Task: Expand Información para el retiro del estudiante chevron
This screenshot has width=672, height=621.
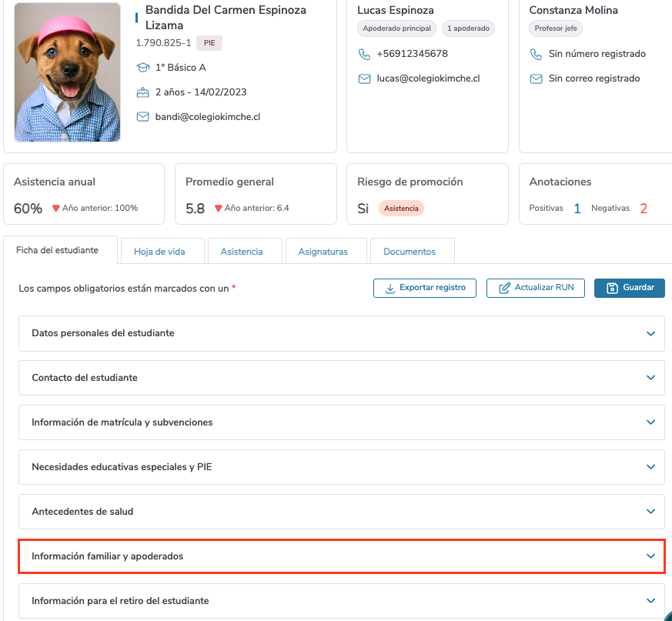Action: click(x=650, y=600)
